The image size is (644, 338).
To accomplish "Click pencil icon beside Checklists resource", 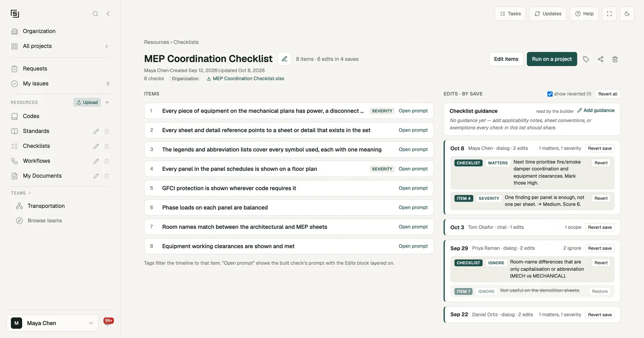I will point(96,146).
